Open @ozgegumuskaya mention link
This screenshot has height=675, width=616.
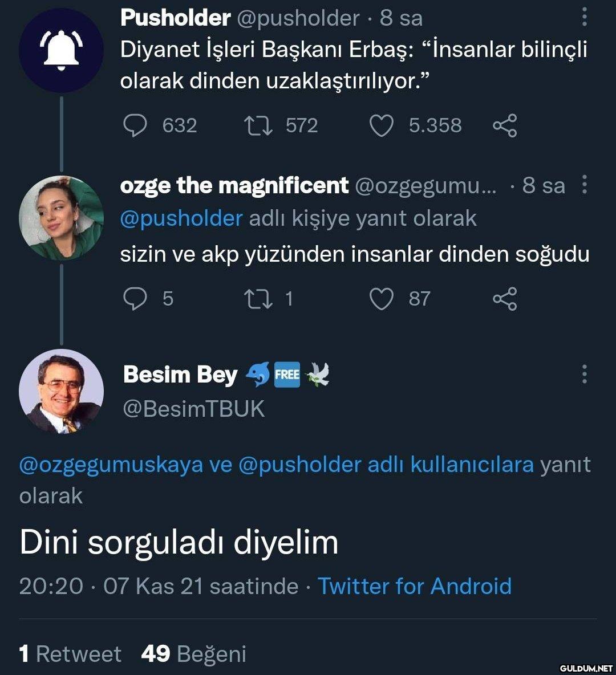111,465
